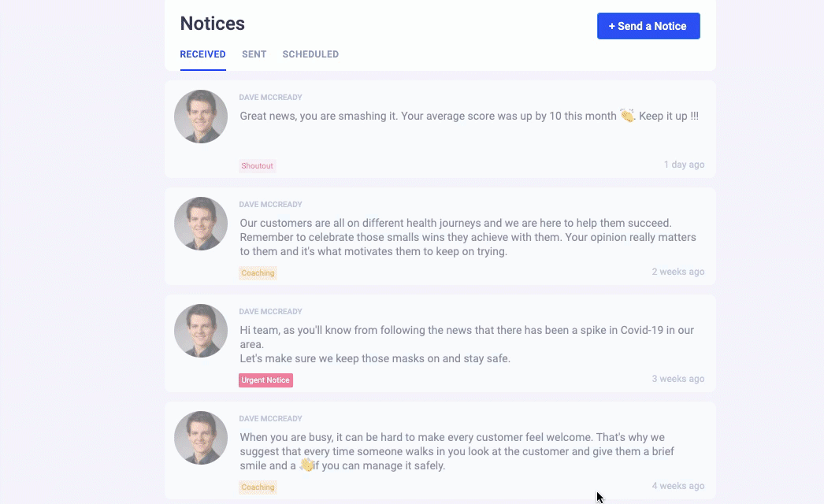
Task: Click the avatar beside the health journeys notice
Action: pos(201,224)
